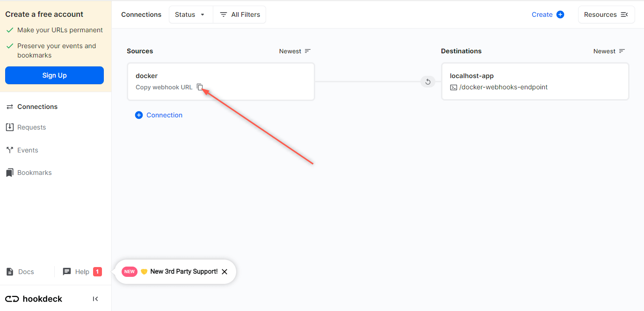Dismiss the New 3rd Party Support notification
Viewport: 644px width, 311px height.
coord(224,271)
